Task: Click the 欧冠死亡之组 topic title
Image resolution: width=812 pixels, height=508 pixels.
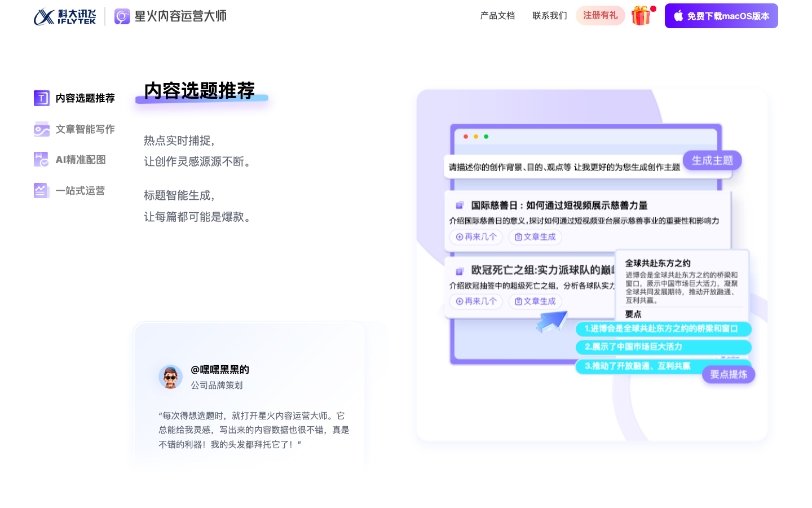Action: coord(542,270)
